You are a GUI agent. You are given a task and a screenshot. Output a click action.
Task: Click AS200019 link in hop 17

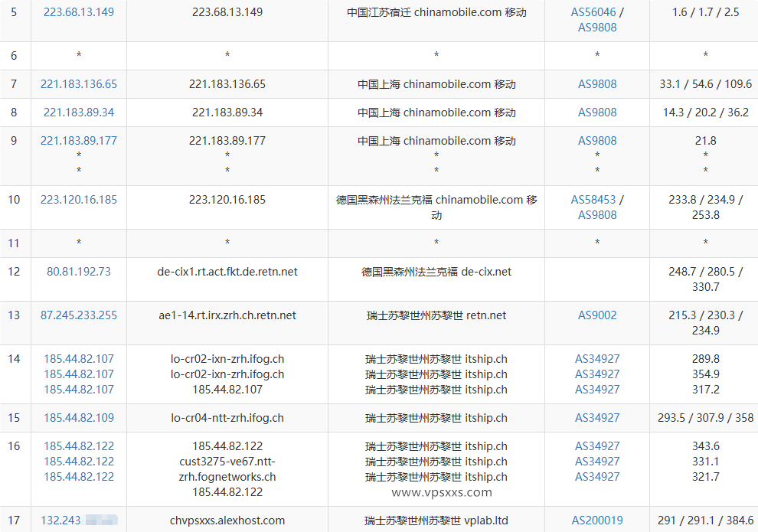click(597, 521)
